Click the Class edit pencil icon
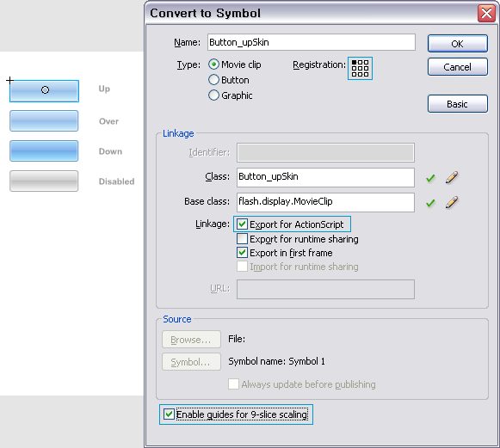 [452, 177]
